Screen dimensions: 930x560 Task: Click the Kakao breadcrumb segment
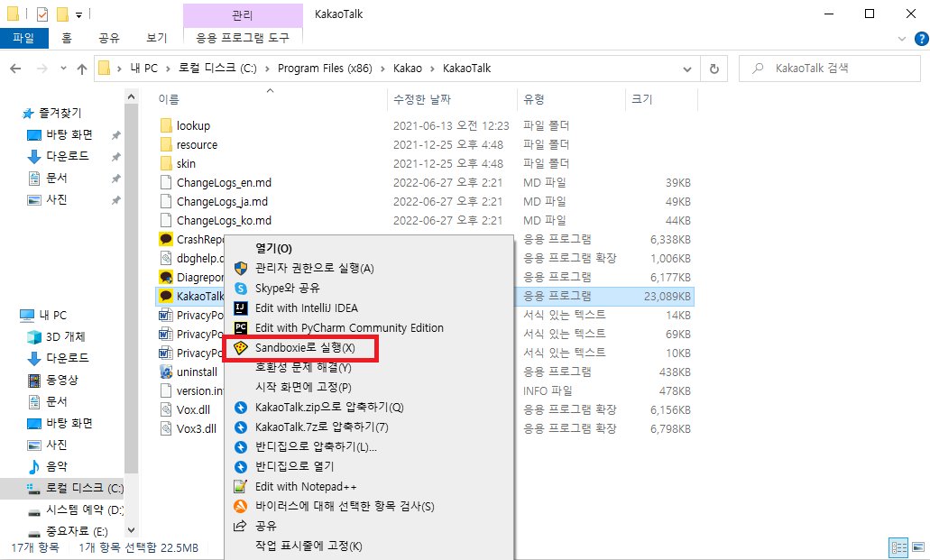(x=408, y=69)
